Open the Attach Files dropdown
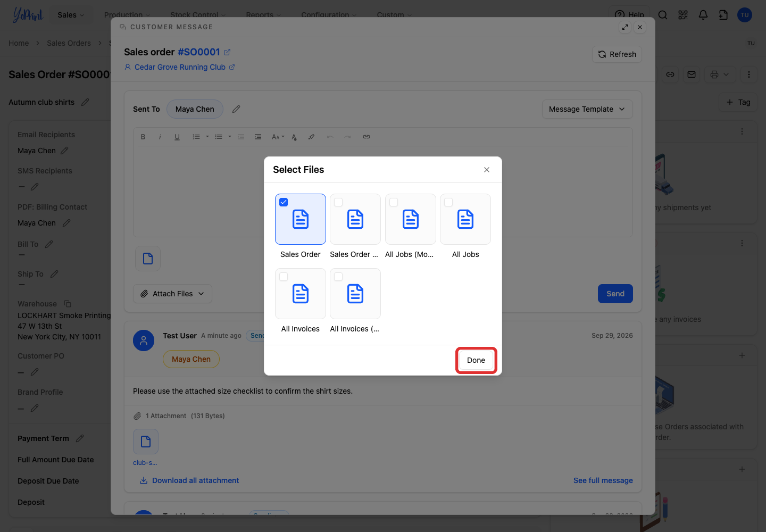The image size is (766, 532). click(x=172, y=294)
